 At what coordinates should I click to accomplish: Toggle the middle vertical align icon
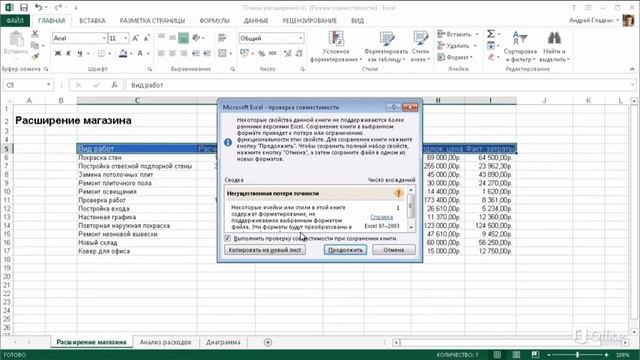pyautogui.click(x=172, y=38)
